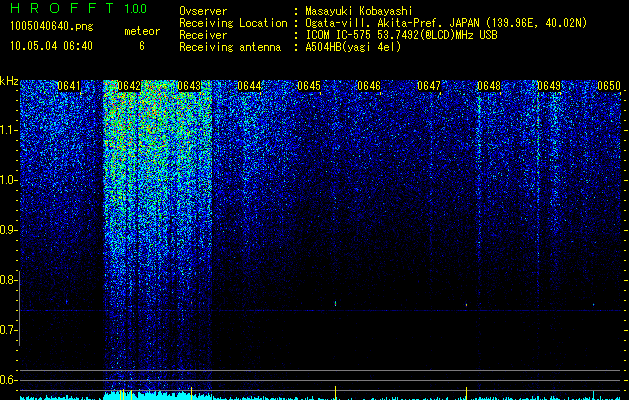Image resolution: width=629 pixels, height=400 pixels.
Task: Click the 0.6 kHz axis label
Action: point(9,380)
